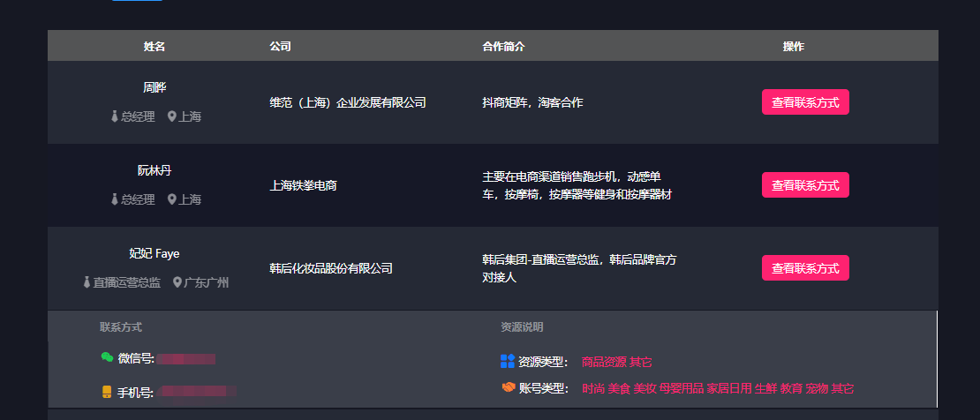View contact info for 周晔
Screen dimensions: 980x420
tap(805, 101)
